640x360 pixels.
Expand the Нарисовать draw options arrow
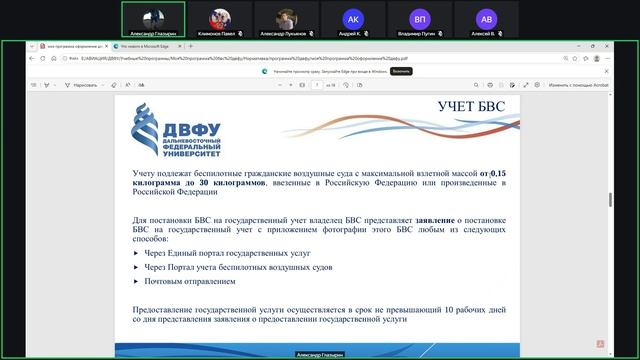103,85
